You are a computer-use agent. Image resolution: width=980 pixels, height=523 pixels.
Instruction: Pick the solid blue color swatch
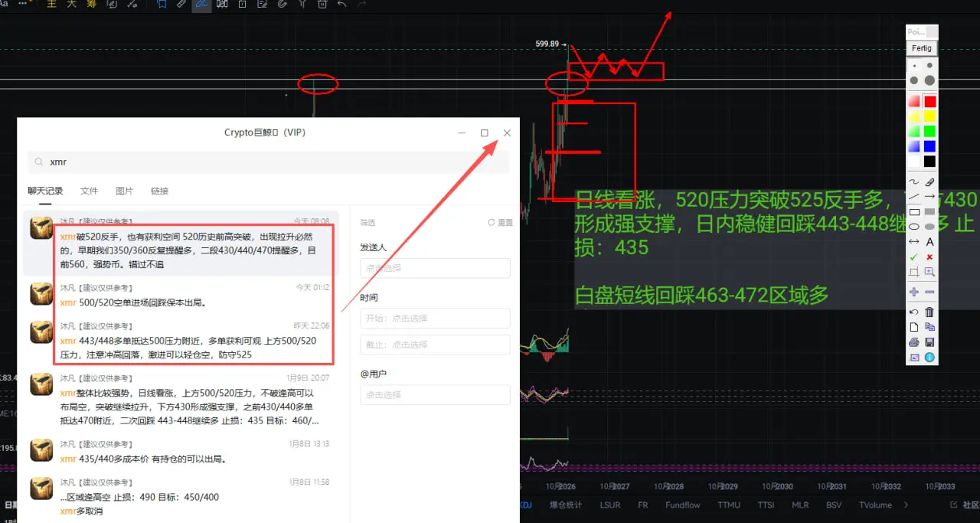(929, 145)
